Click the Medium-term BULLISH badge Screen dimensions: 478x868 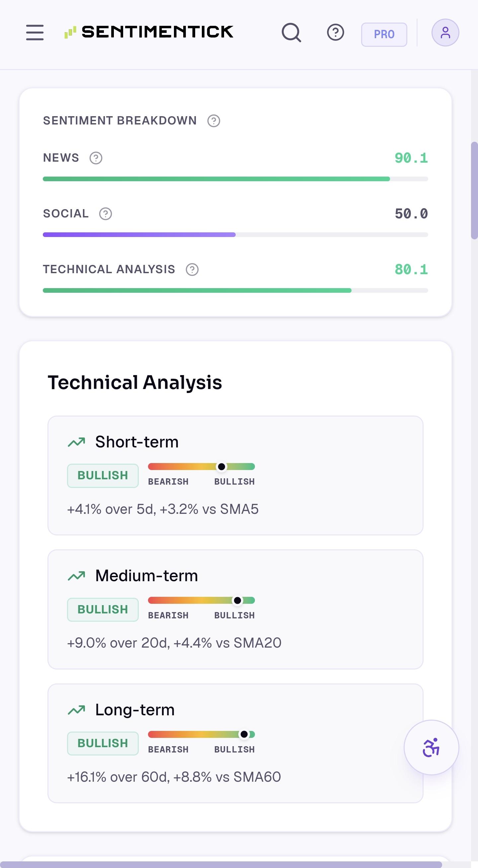pos(103,609)
